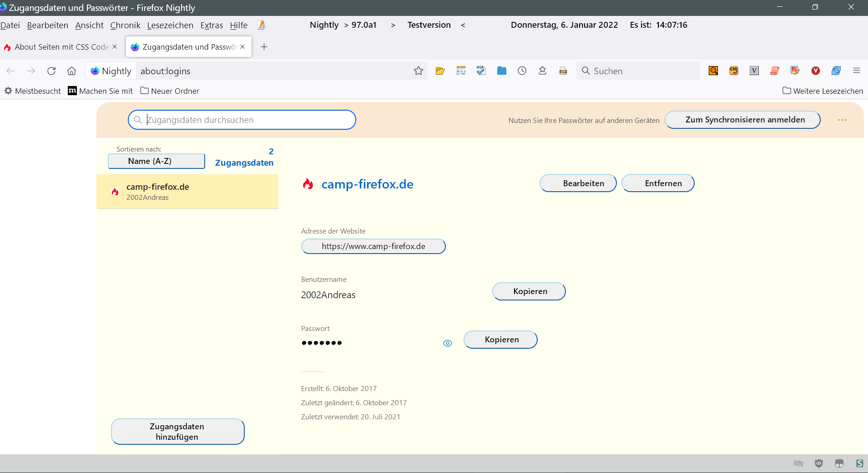
Task: Go to the browser home page
Action: 71,71
